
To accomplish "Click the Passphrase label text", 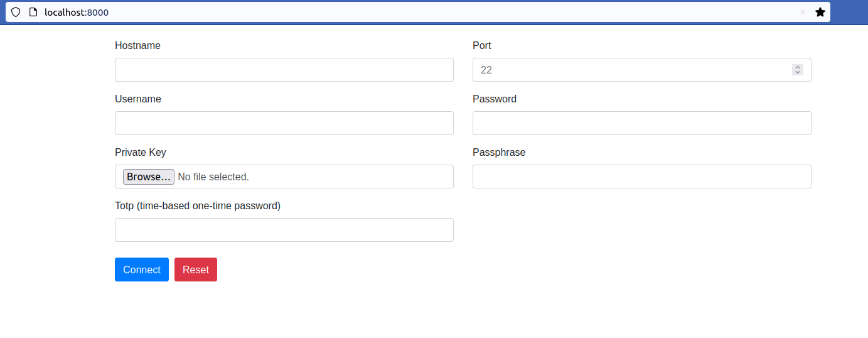I will pyautogui.click(x=499, y=153).
